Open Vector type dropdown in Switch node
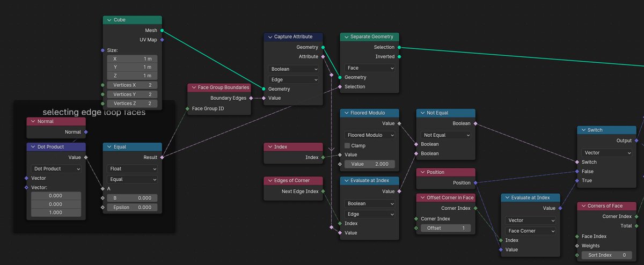644x265 pixels. (607, 153)
